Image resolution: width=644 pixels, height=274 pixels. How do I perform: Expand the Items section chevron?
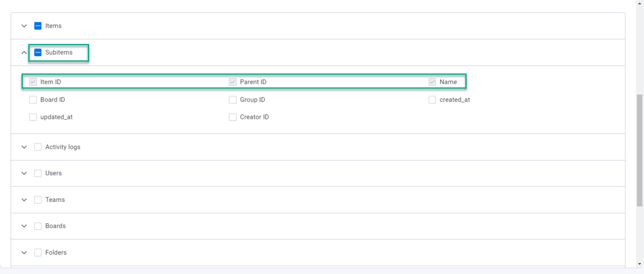[24, 26]
